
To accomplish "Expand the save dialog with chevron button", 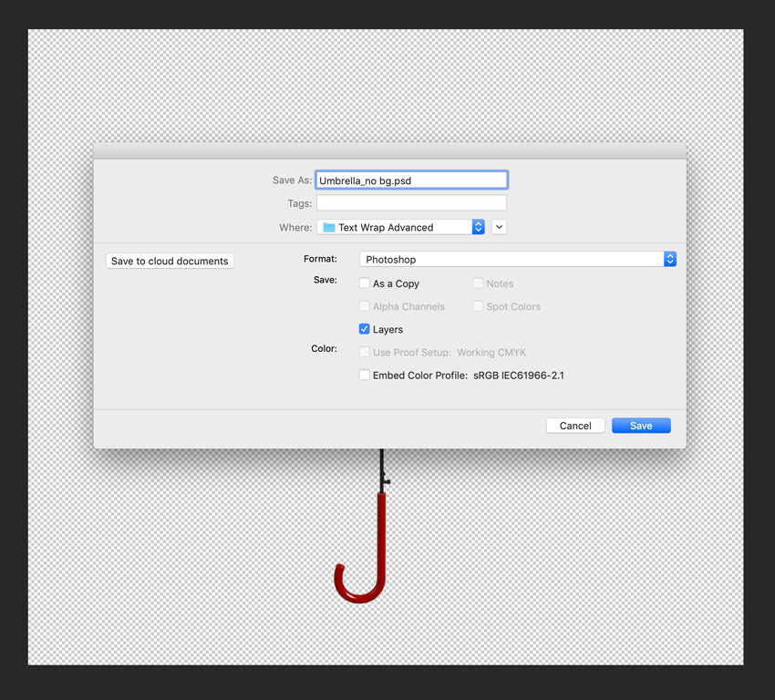I will click(500, 227).
